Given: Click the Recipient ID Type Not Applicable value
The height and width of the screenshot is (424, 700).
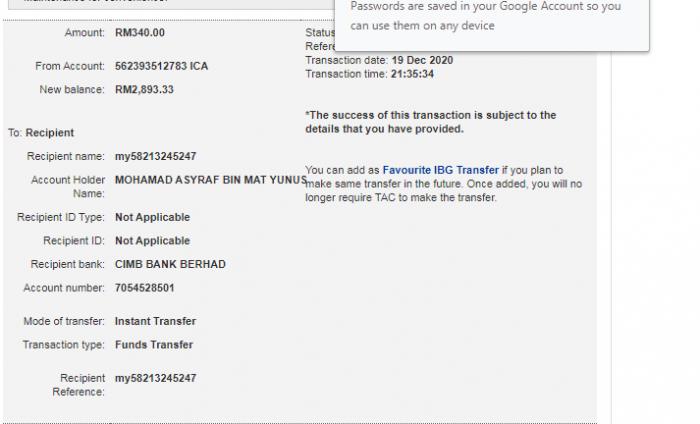Looking at the screenshot, I should tap(152, 217).
